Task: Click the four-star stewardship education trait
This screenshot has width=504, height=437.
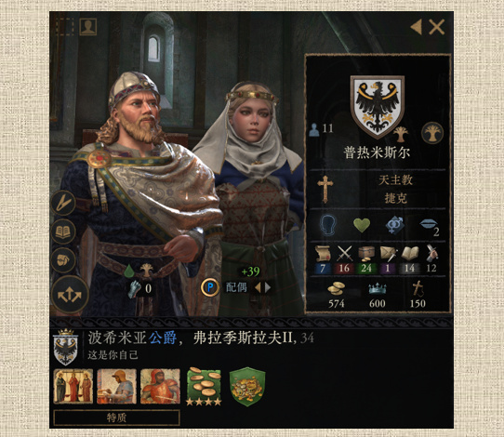Action: [x=204, y=386]
